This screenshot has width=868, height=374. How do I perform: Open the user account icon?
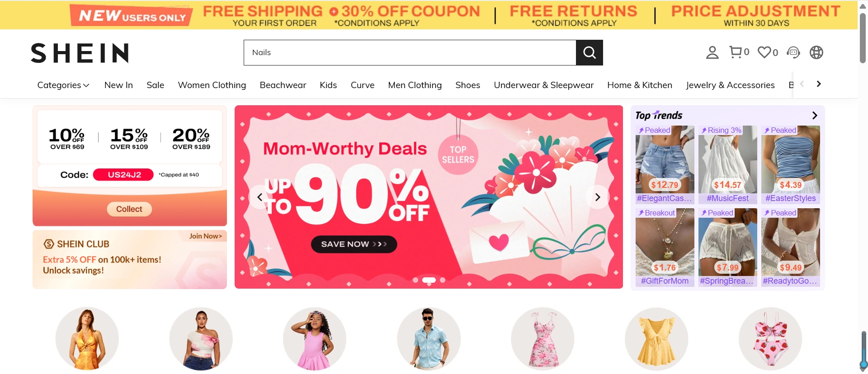[712, 52]
